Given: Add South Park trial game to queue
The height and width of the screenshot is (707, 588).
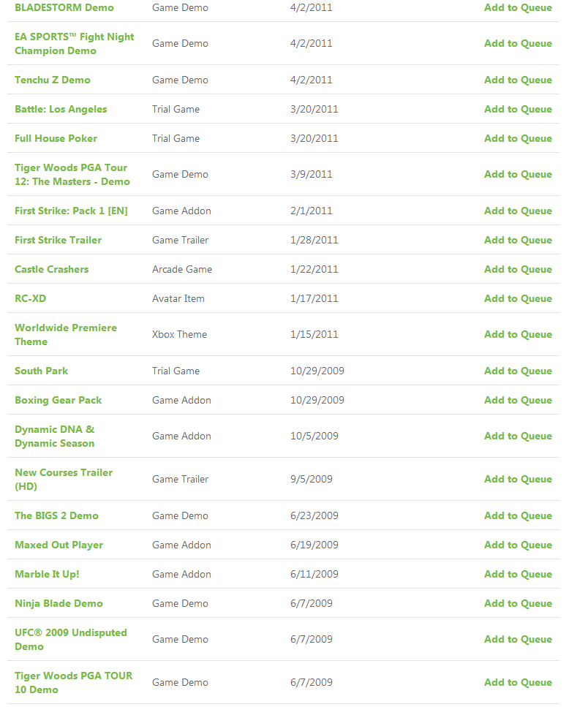Looking at the screenshot, I should (518, 371).
